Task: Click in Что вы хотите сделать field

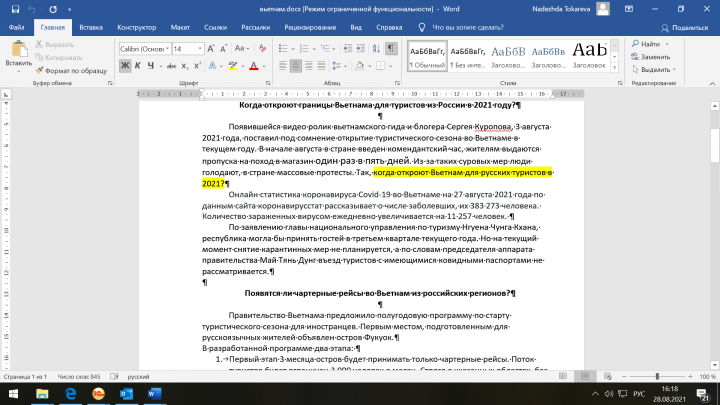Action: (x=468, y=28)
